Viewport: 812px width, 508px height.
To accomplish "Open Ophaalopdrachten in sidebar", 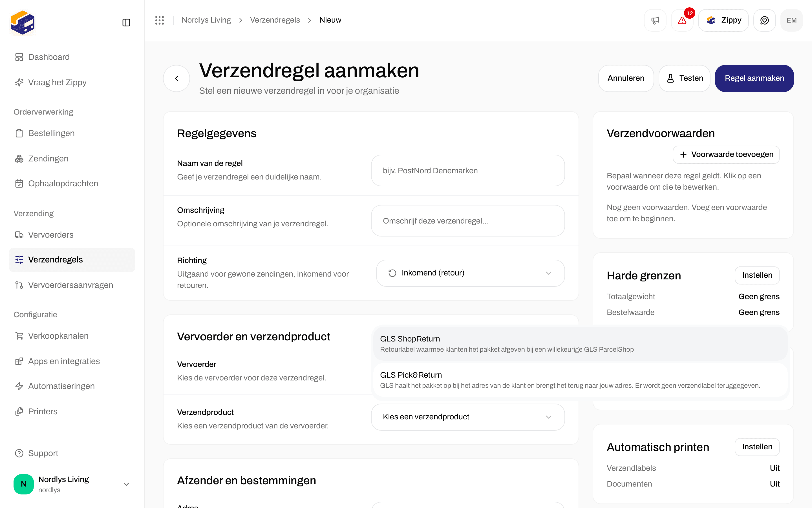I will (72, 183).
